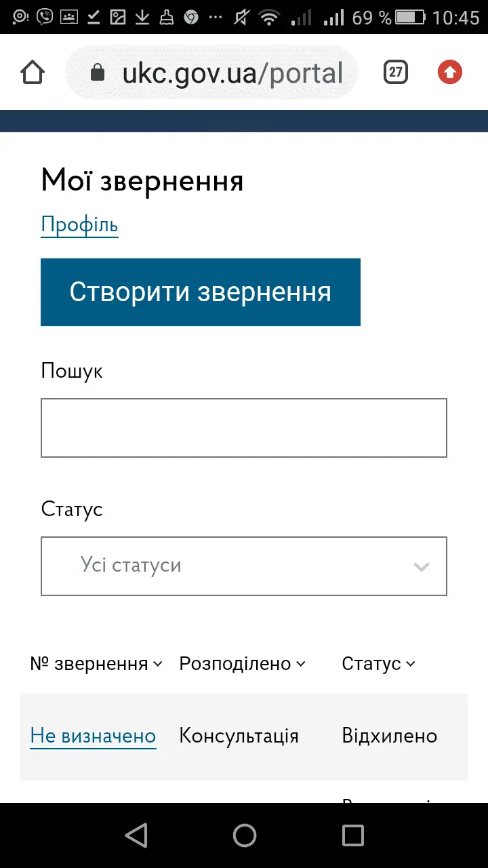Open the Не визначено request link
The width and height of the screenshot is (488, 868).
[93, 736]
